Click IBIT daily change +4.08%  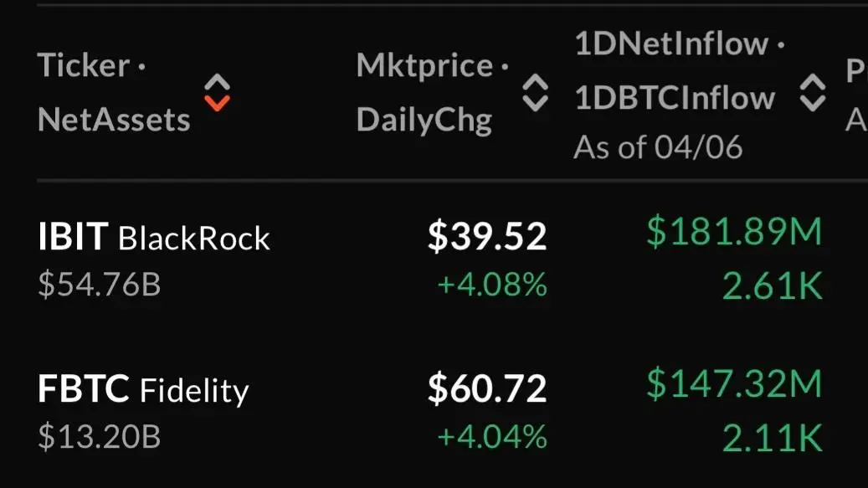coord(492,285)
